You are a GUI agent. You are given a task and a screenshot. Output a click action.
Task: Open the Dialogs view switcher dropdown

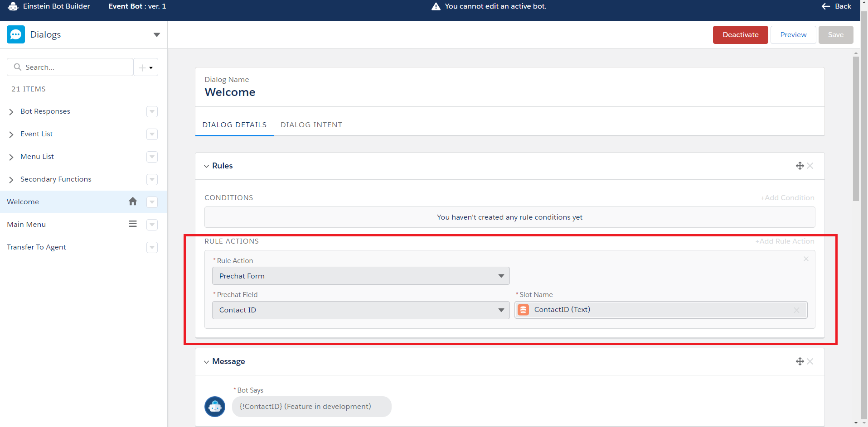click(157, 35)
